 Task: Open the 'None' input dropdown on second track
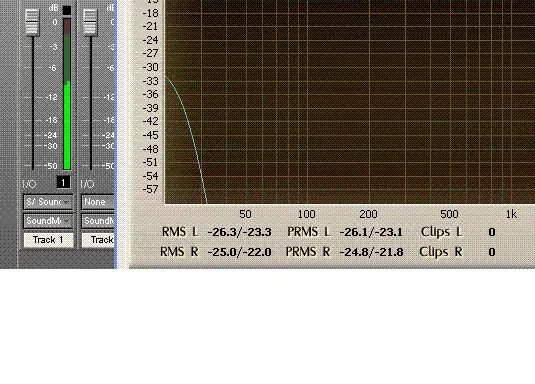(98, 202)
